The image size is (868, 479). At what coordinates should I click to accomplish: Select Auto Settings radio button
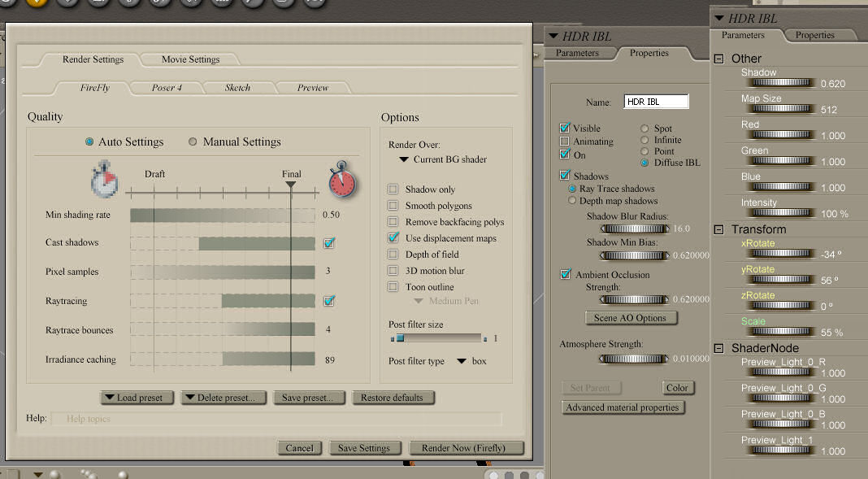coord(89,142)
